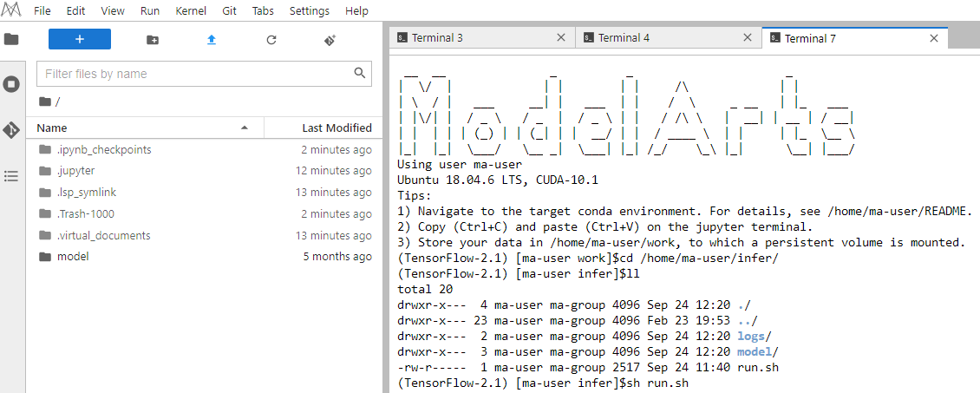Close the Terminal 4 tab
Screen dimensions: 980x393
click(748, 37)
